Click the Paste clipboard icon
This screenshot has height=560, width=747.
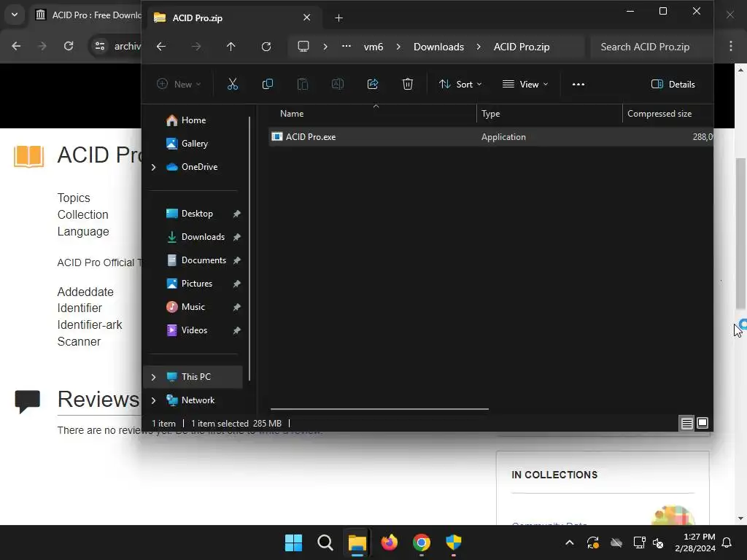tap(303, 85)
